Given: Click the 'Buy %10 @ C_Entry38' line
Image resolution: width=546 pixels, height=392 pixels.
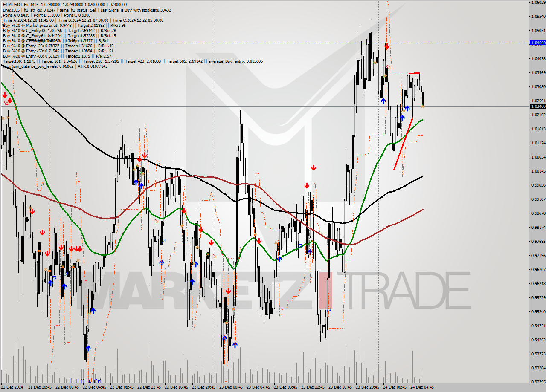Looking at the screenshot, I should [x=59, y=30].
